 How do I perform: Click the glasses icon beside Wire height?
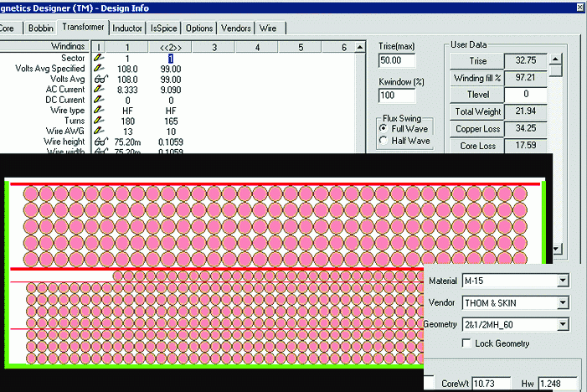[x=99, y=142]
